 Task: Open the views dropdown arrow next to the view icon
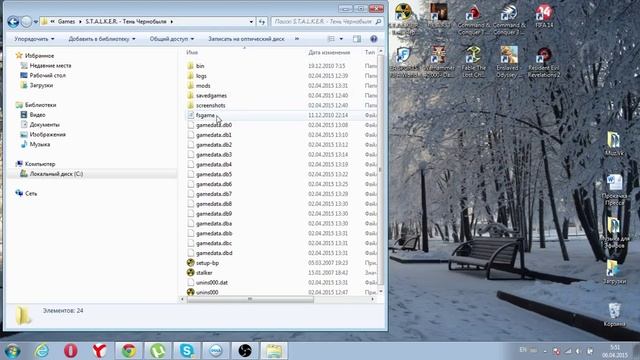pyautogui.click(x=341, y=39)
